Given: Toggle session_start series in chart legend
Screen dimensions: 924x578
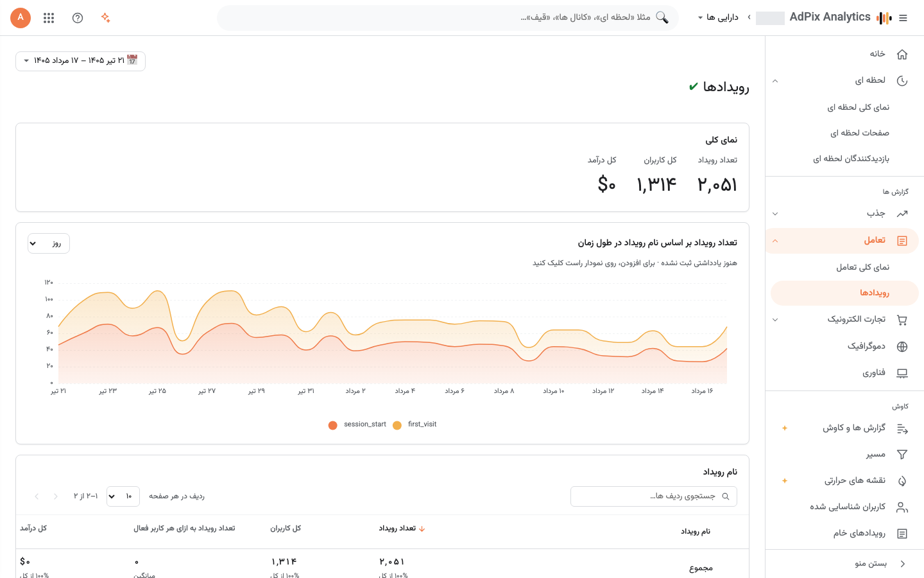Looking at the screenshot, I should [357, 425].
